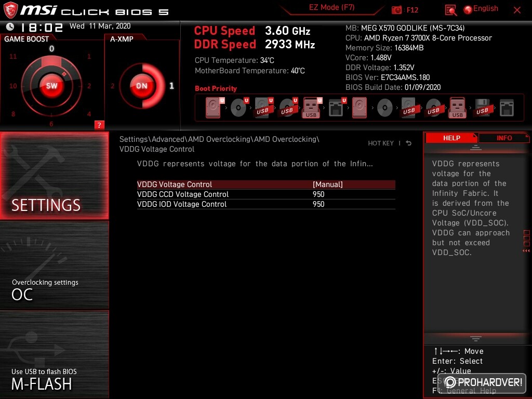532x399 pixels.
Task: Toggle the A-XMP ON button
Action: tap(141, 86)
